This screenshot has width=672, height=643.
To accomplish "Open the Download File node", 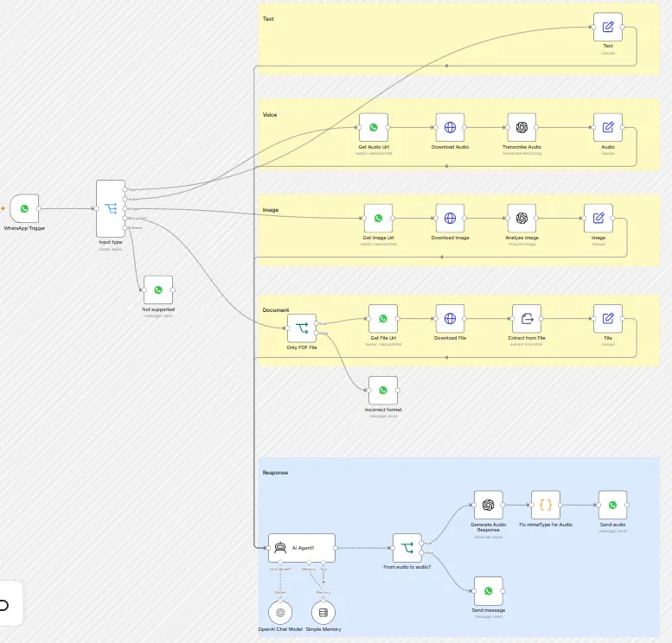I will click(450, 318).
